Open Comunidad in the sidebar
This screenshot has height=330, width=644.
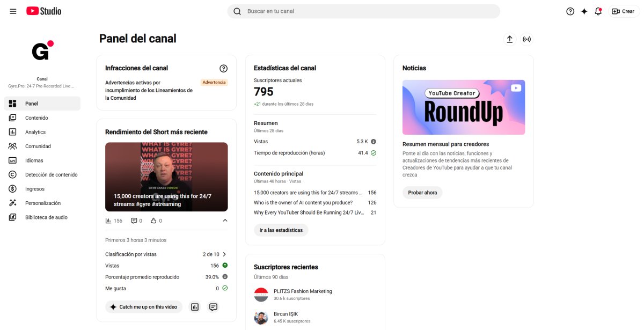pos(42,146)
